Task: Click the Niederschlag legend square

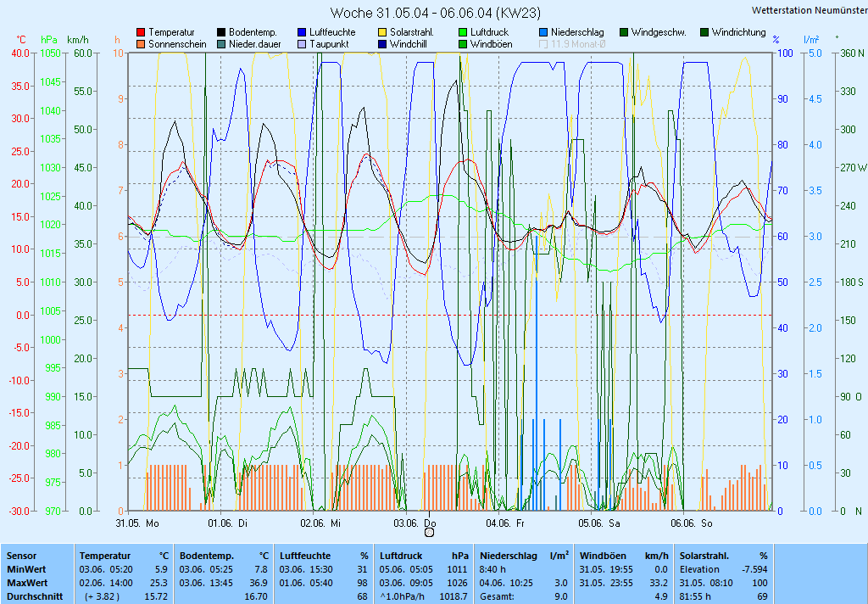Action: point(543,32)
